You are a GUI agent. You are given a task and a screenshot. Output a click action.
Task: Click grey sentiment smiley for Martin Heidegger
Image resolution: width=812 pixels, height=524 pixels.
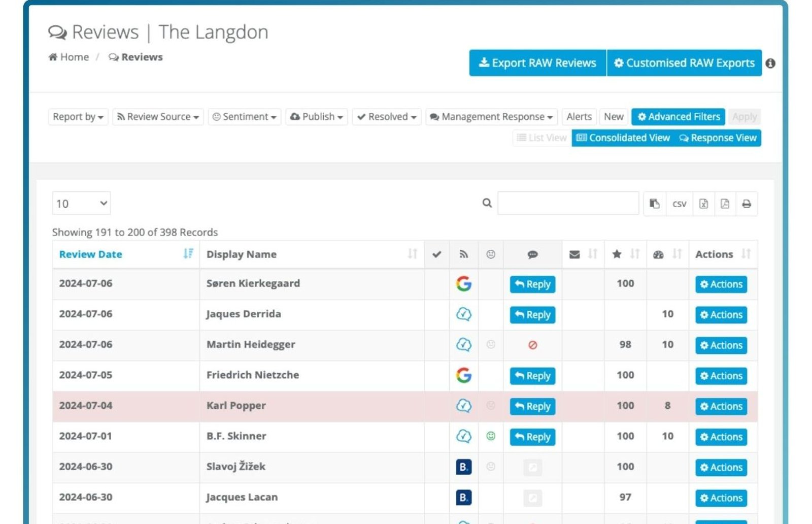click(x=491, y=344)
